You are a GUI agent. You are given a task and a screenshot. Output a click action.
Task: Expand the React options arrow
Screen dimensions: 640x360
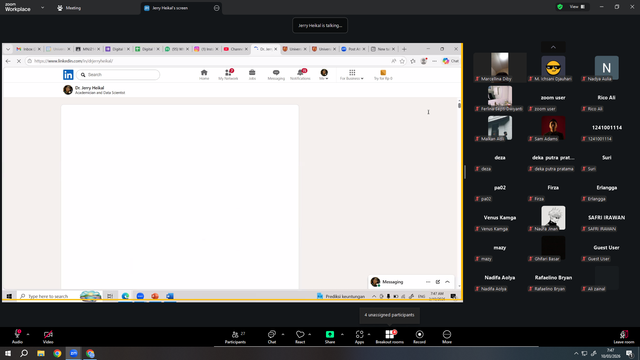pyautogui.click(x=310, y=334)
